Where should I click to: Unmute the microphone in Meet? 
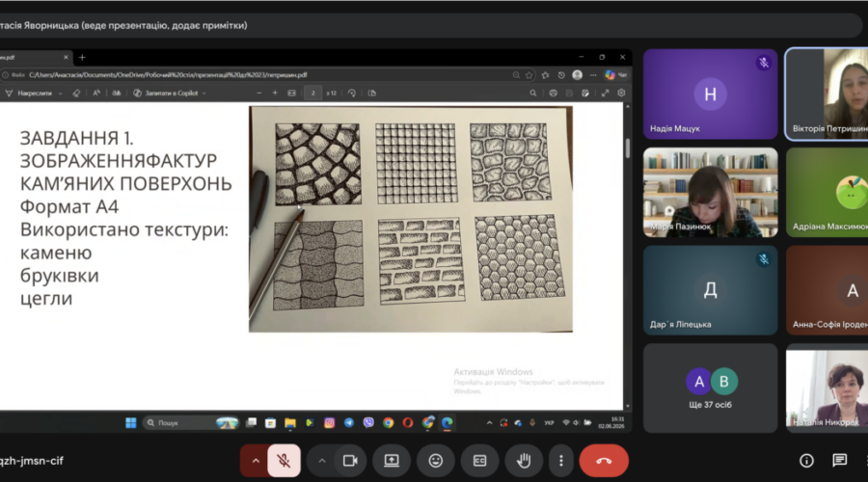tap(284, 461)
